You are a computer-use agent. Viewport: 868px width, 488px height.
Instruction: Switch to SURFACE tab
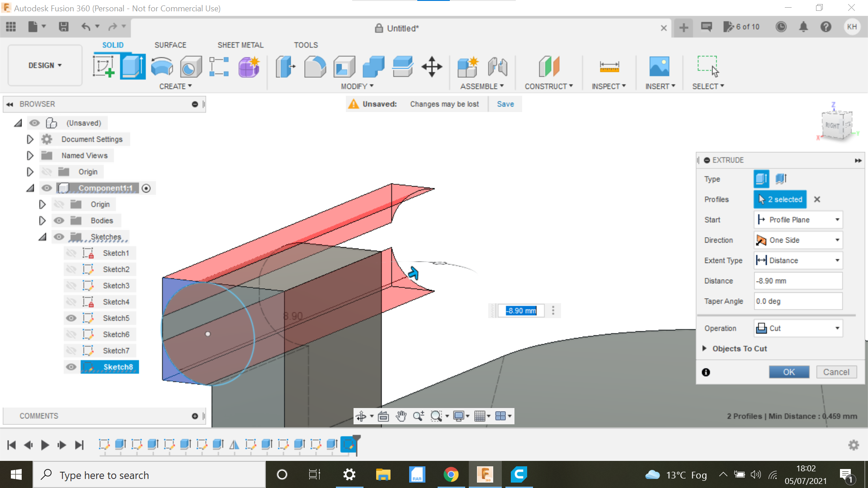[170, 45]
